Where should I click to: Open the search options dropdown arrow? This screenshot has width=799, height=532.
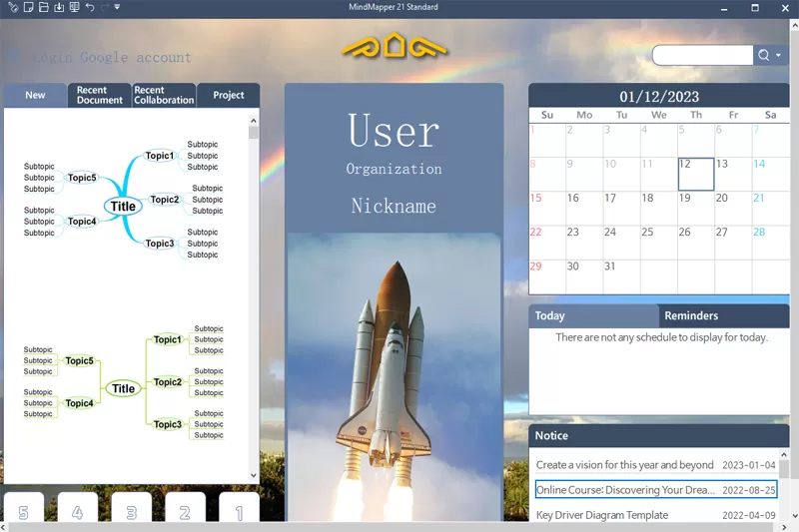(x=779, y=55)
